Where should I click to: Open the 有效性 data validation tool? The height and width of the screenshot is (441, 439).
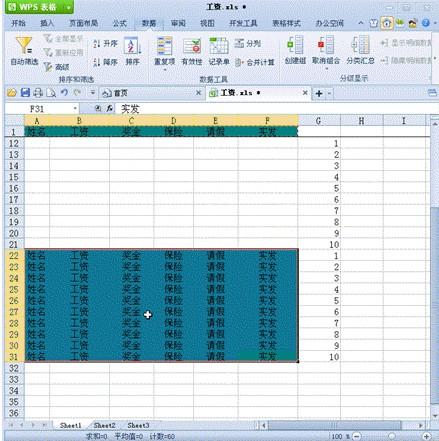(x=192, y=51)
